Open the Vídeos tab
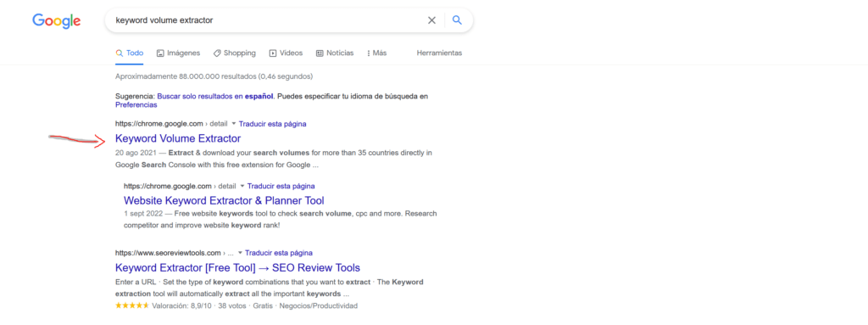The height and width of the screenshot is (325, 868). click(x=286, y=53)
